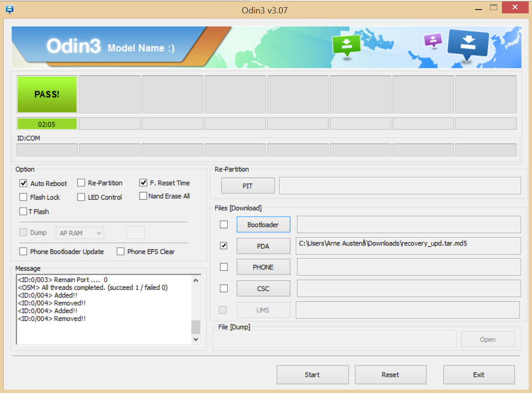The image size is (532, 393).
Task: Click the Exit button
Action: [479, 375]
